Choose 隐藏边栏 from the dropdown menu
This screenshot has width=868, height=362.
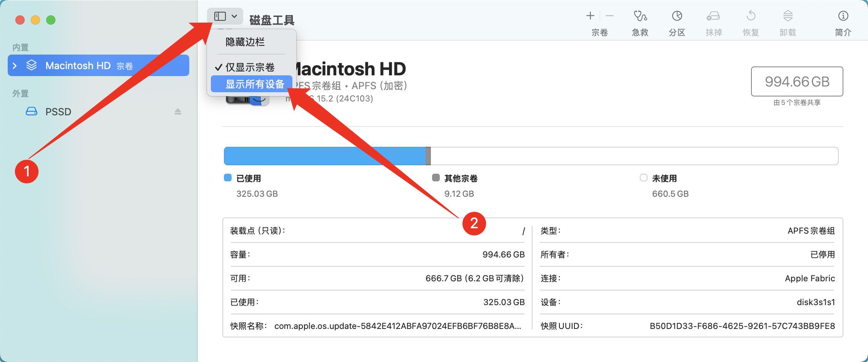[245, 42]
